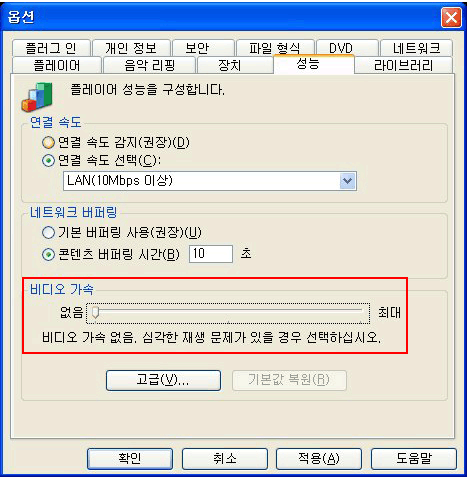
Task: Select 콘텐츠 버퍼링 시간 radio button
Action: tap(48, 255)
